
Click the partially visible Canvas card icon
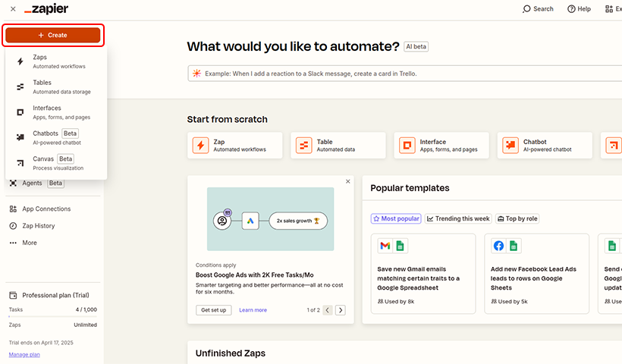(x=614, y=146)
